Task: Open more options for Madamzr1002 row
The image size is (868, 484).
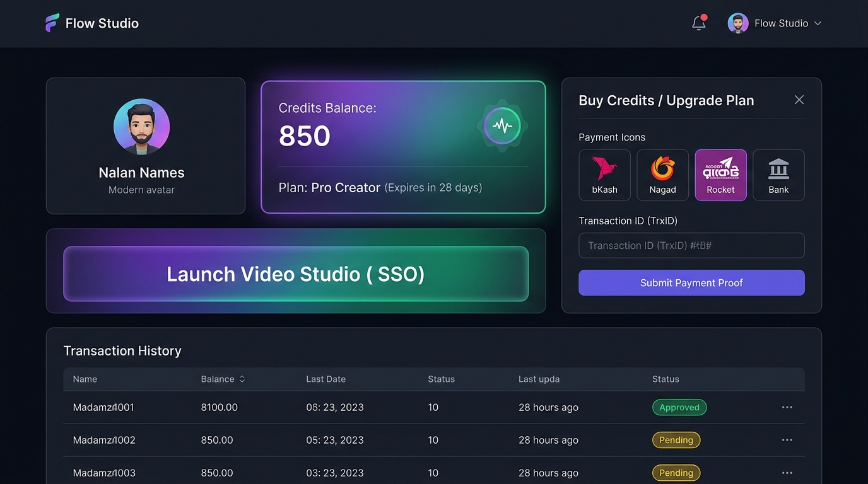Action: 787,440
